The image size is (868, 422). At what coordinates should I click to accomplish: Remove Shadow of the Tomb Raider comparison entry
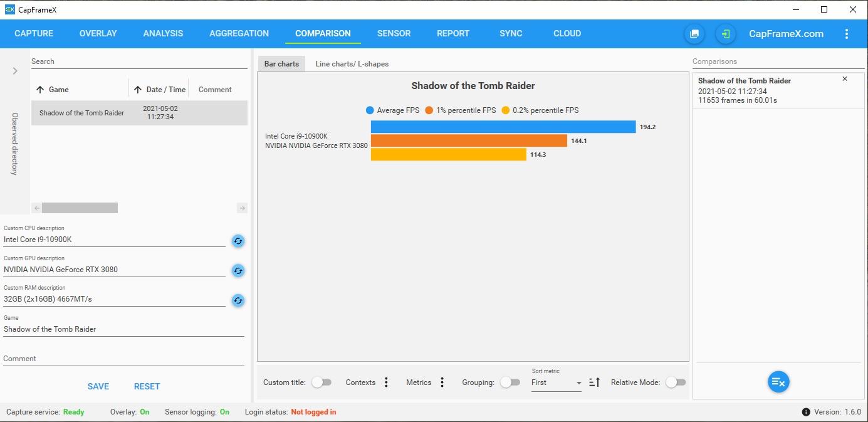pos(845,79)
